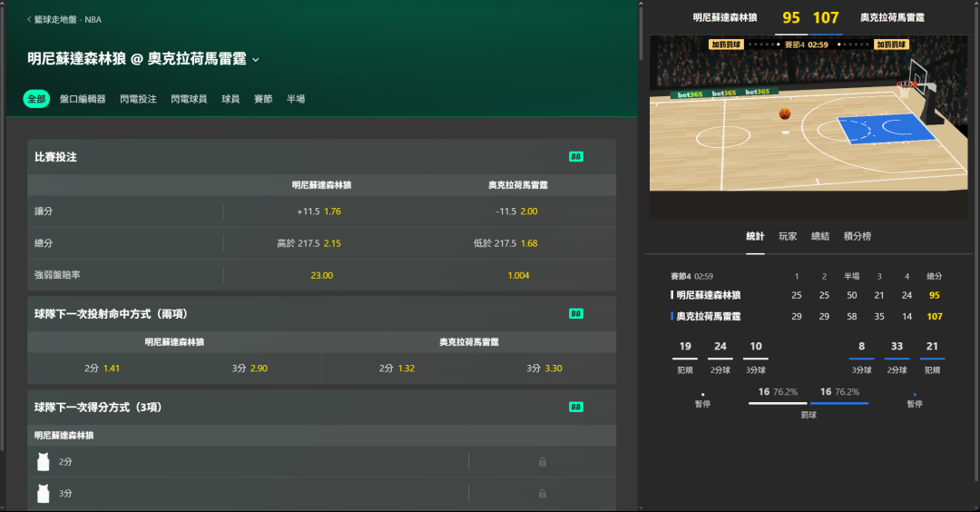Click the lock icon in the 2分 row
This screenshot has width=980, height=512.
[x=542, y=462]
